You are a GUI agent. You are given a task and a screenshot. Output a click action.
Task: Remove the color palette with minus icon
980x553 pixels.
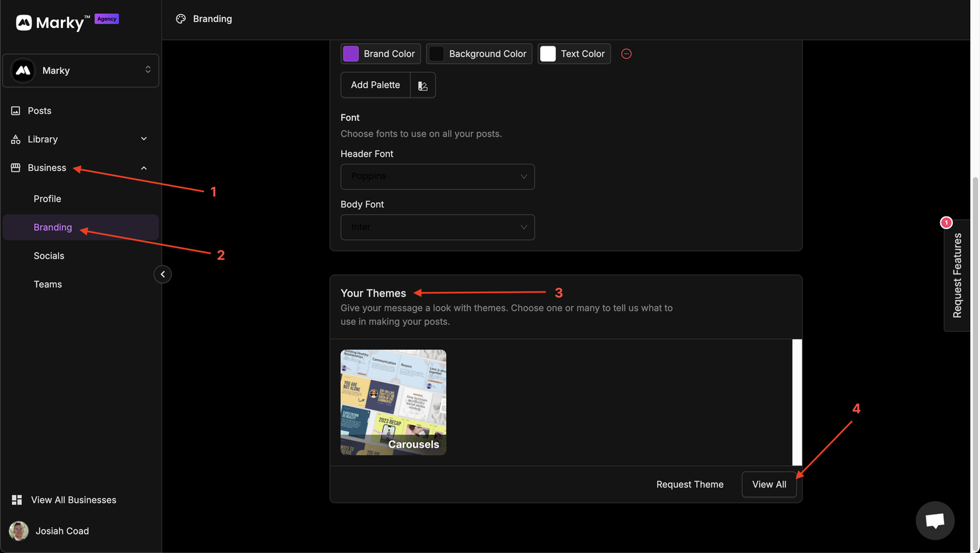tap(626, 54)
